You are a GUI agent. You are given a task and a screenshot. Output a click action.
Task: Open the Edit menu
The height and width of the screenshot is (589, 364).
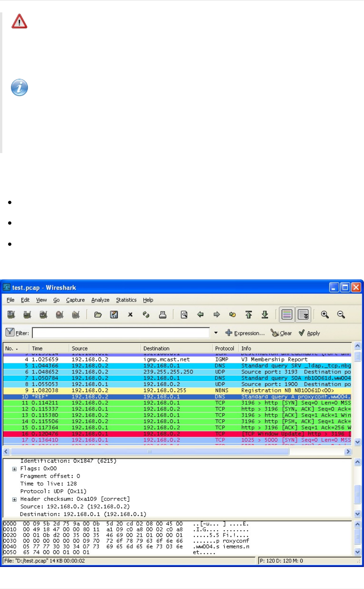tap(25, 300)
